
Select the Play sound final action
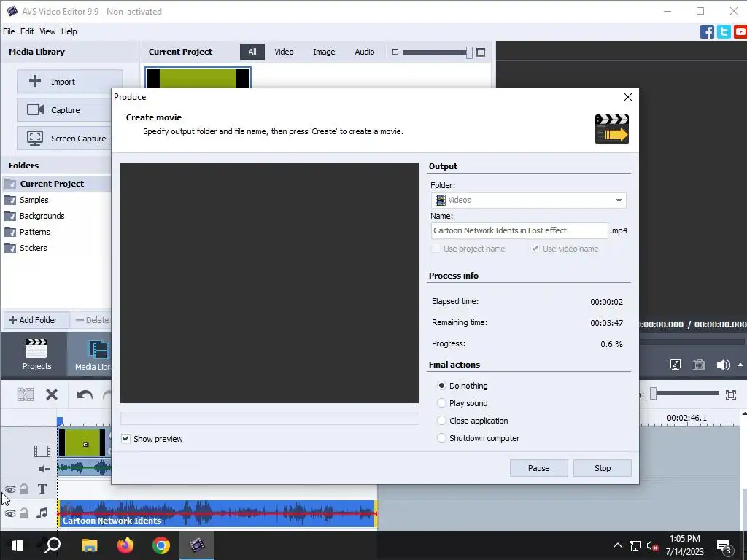[441, 402]
